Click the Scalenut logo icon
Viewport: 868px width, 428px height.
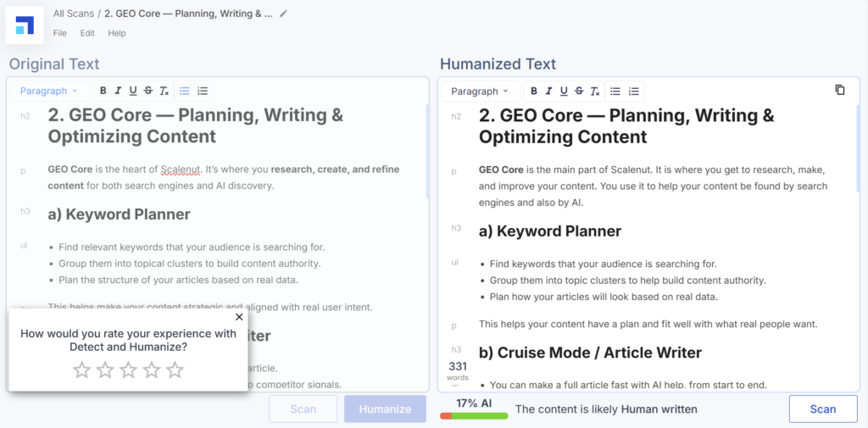tap(25, 24)
